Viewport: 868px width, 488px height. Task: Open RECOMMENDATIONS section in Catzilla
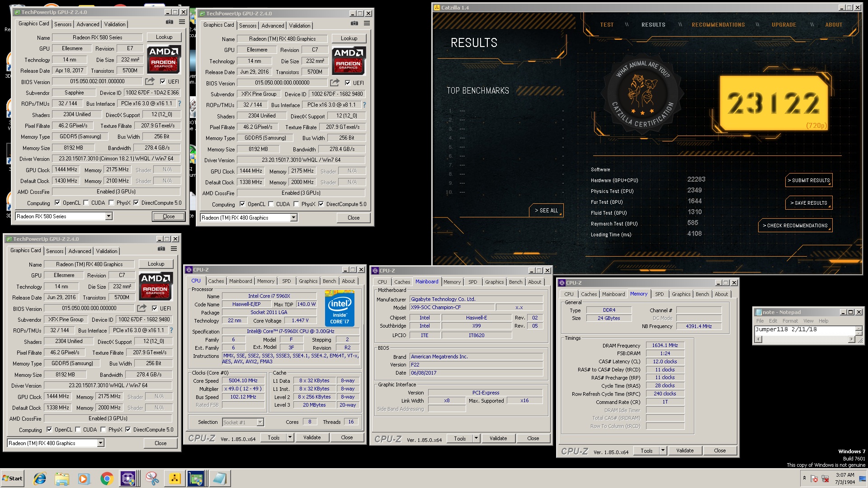click(x=718, y=25)
